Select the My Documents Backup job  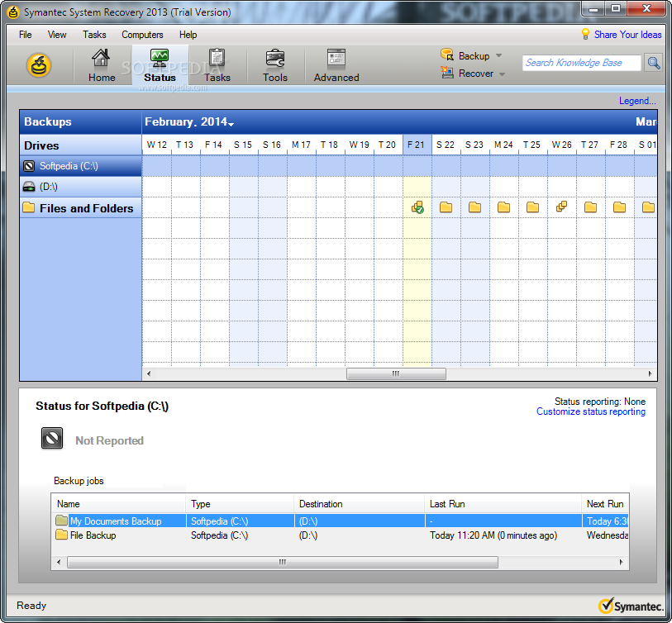[x=340, y=521]
